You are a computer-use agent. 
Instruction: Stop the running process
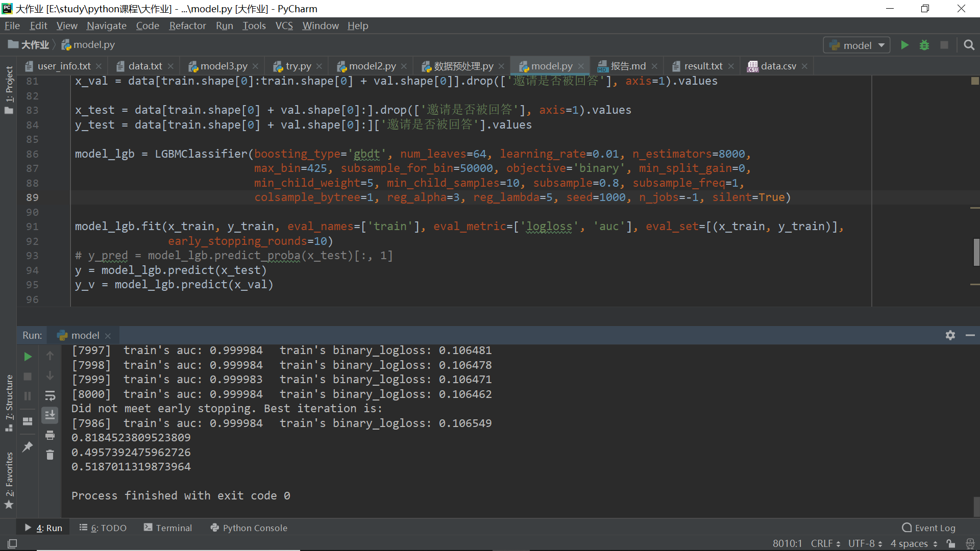pos(28,377)
